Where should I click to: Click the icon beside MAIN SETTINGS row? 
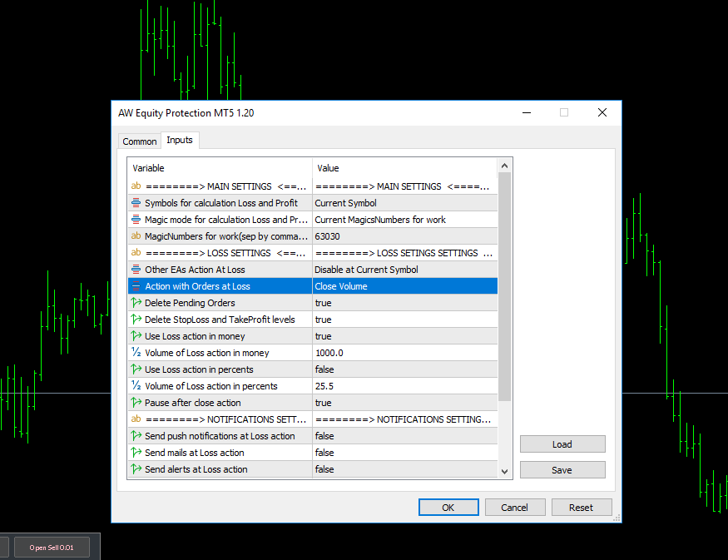point(136,186)
